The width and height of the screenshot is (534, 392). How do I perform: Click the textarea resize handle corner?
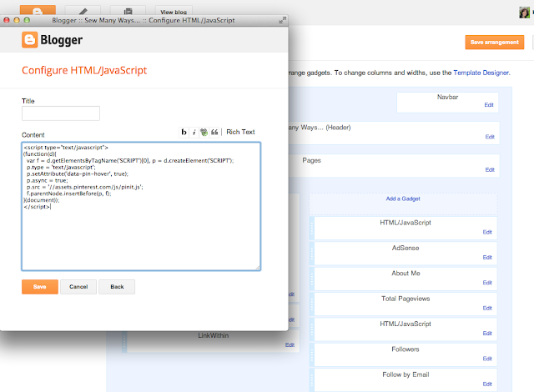[258, 268]
